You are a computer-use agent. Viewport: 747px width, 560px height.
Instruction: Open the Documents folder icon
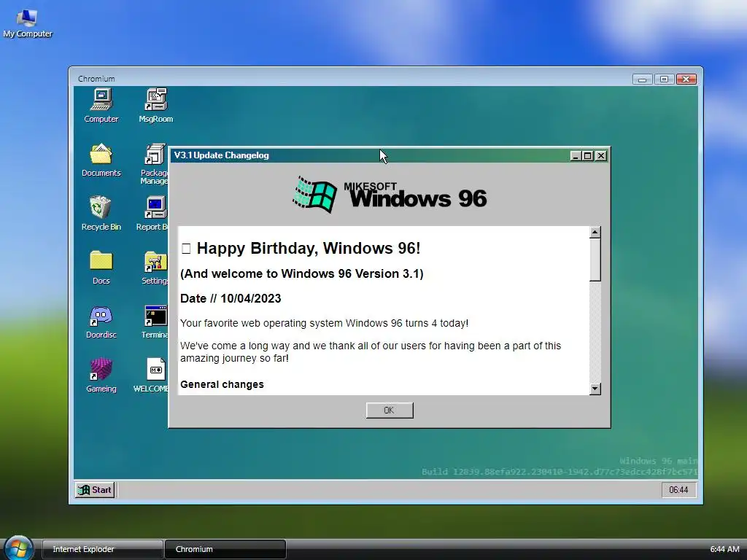pyautogui.click(x=101, y=160)
